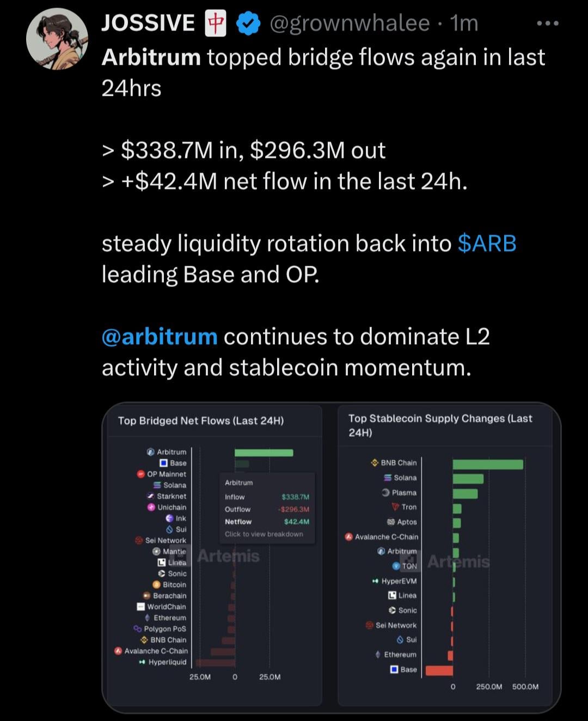Click the Plasma icon in stablecoin chart

(x=385, y=492)
